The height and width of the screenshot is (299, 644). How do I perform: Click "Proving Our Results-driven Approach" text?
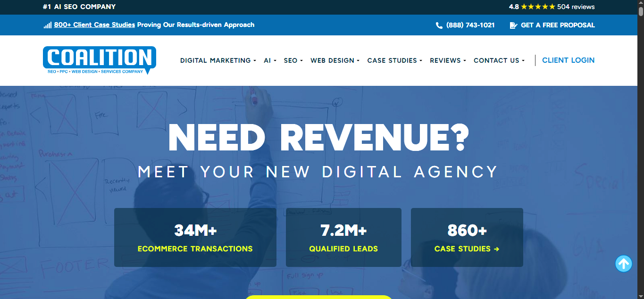point(196,25)
